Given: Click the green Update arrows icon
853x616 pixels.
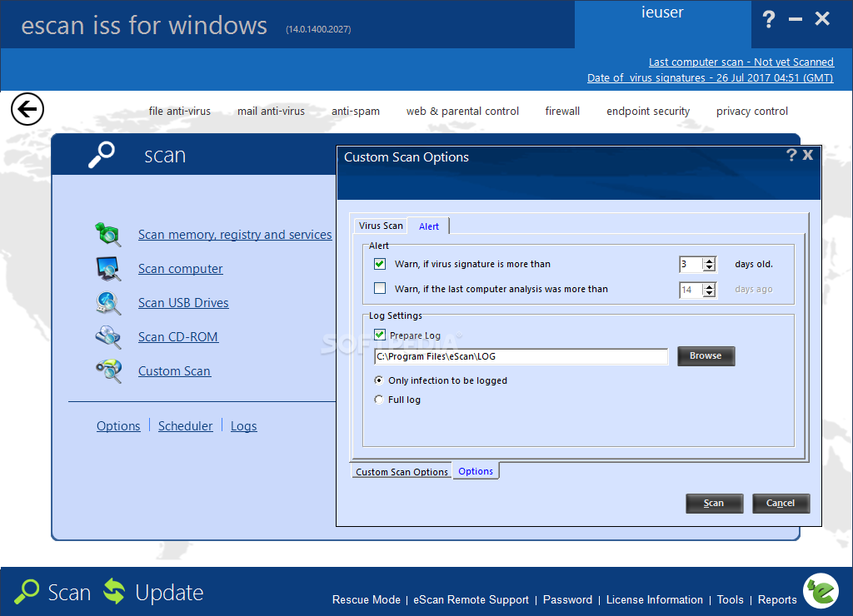Looking at the screenshot, I should click(114, 591).
